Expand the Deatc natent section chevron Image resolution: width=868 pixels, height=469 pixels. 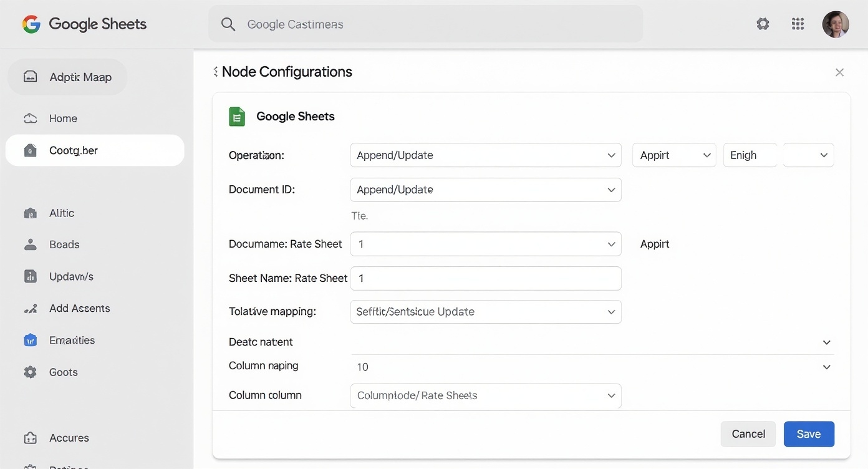click(x=826, y=342)
